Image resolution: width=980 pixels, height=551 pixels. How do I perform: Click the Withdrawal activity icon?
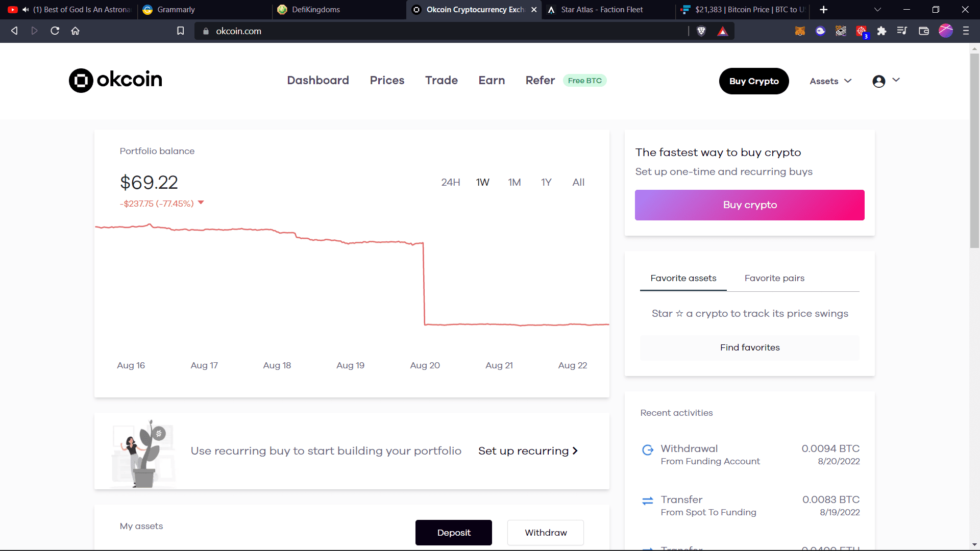click(648, 449)
